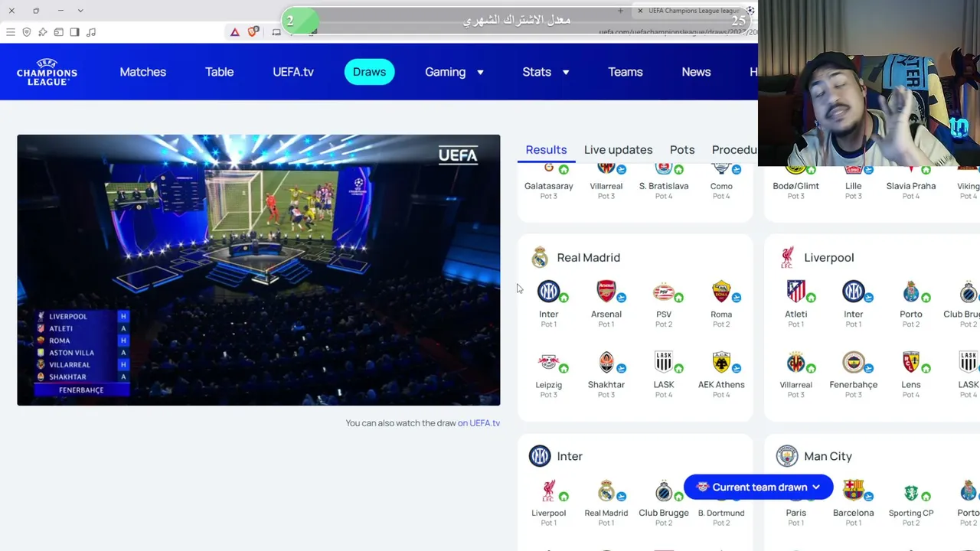The width and height of the screenshot is (980, 551).
Task: Click the 'Lille' team name
Action: click(x=854, y=186)
